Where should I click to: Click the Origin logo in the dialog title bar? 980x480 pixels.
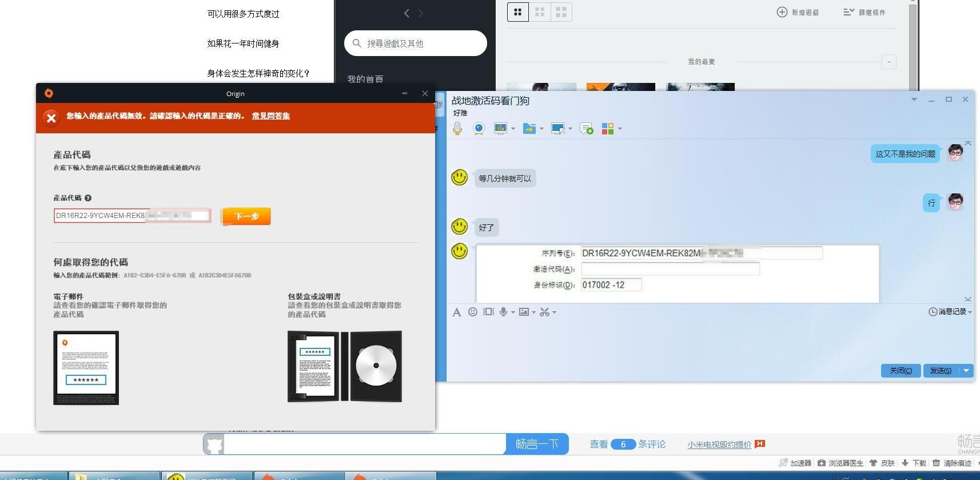click(49, 93)
